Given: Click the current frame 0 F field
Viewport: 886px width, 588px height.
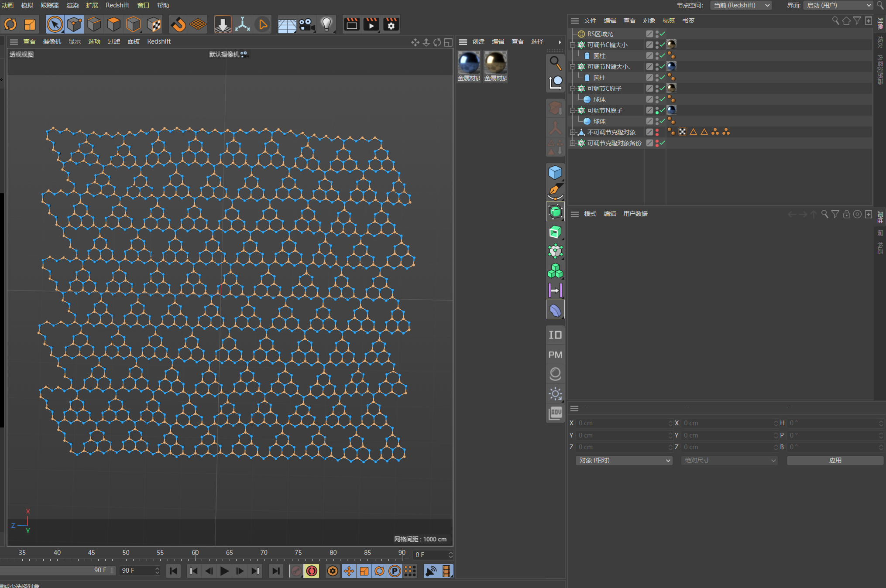Looking at the screenshot, I should point(433,555).
